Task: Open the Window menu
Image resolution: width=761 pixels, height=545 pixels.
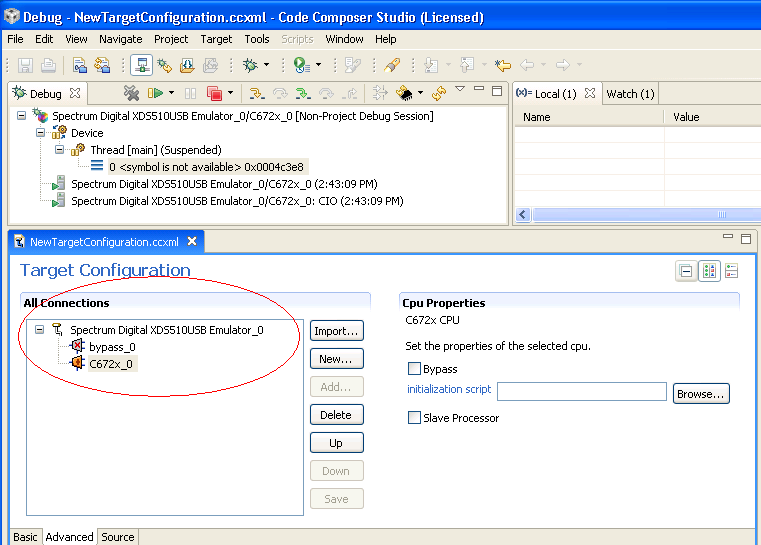Action: (x=344, y=39)
